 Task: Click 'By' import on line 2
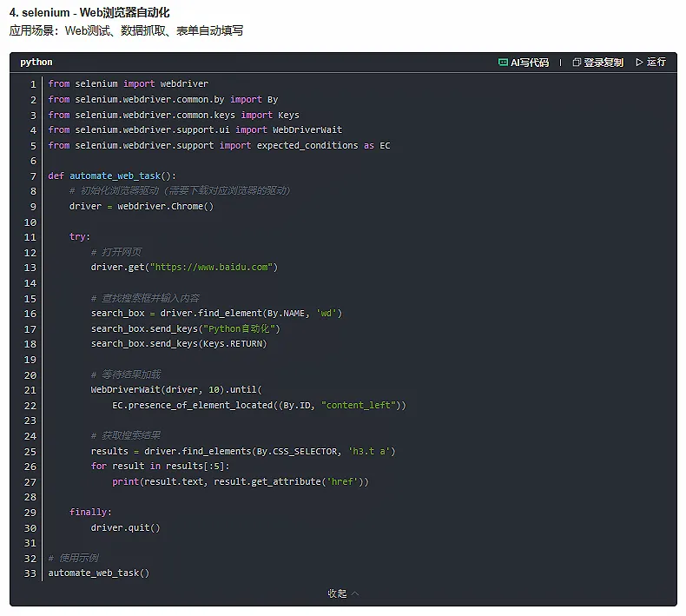pos(273,99)
